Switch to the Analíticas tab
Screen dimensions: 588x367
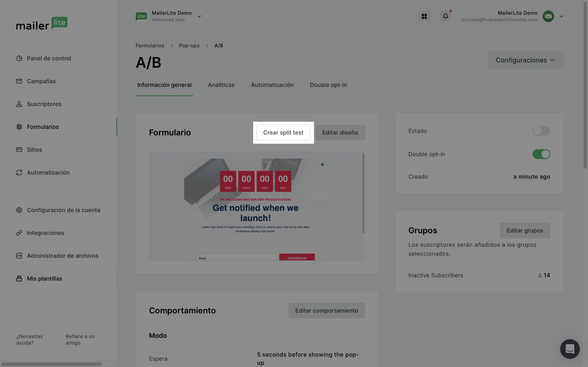221,85
